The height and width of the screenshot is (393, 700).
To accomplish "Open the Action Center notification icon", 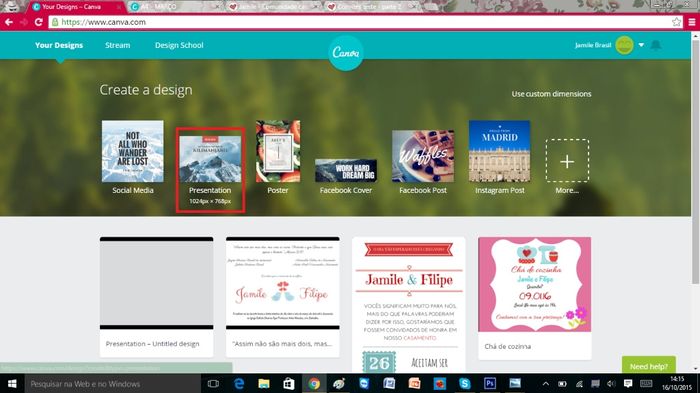I will point(628,384).
